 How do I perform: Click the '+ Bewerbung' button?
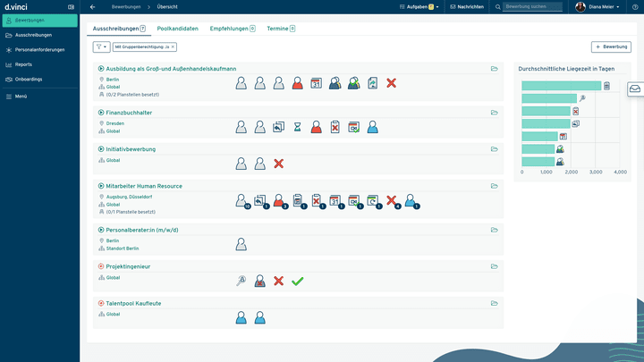[x=611, y=46]
